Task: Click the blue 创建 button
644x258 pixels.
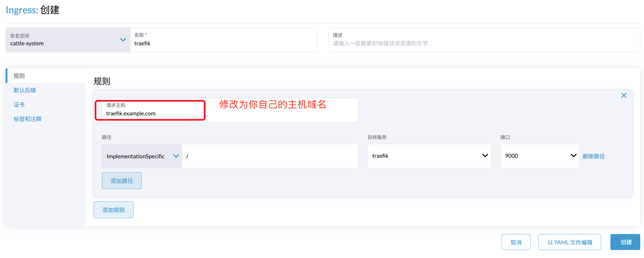Action: pyautogui.click(x=625, y=242)
